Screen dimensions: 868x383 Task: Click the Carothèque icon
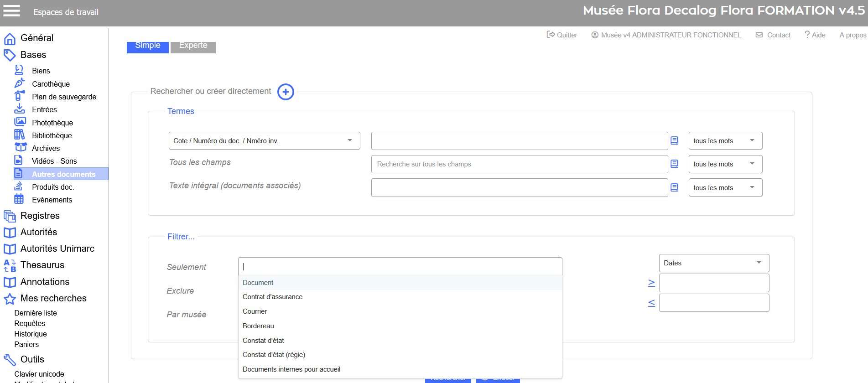click(x=19, y=83)
